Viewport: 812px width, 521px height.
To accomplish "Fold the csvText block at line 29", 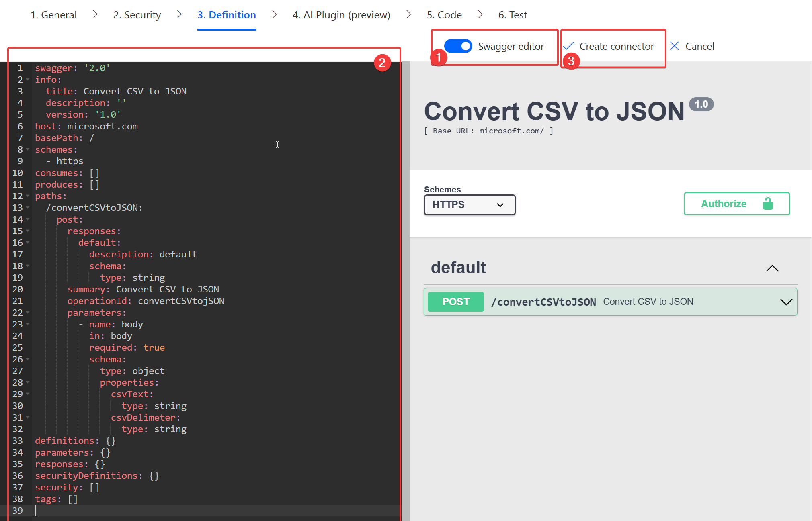I will [28, 394].
